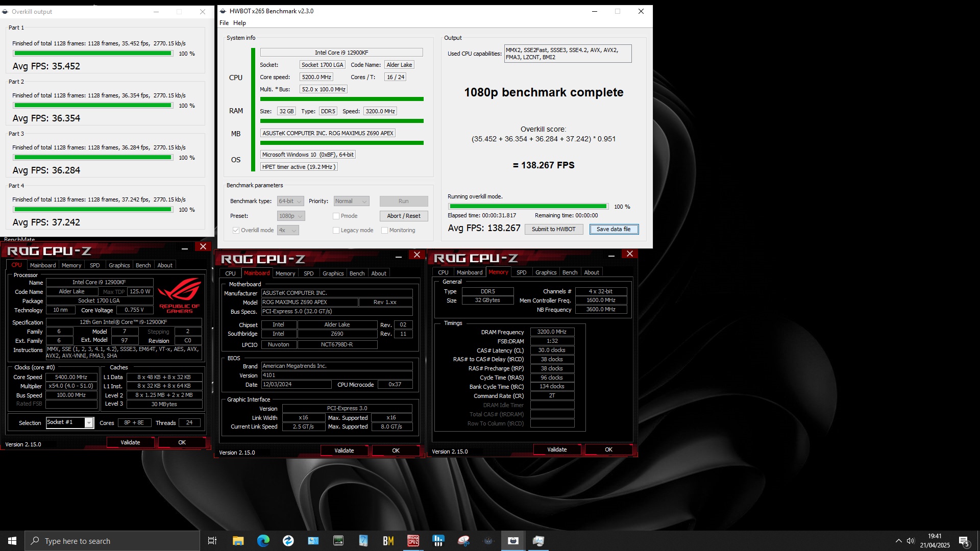Click the BIOS Version 4101 field
This screenshot has width=980, height=551.
coord(336,375)
